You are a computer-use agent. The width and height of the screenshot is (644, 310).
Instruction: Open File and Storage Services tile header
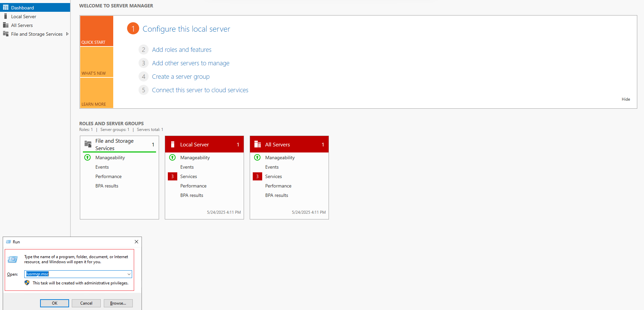coord(119,144)
